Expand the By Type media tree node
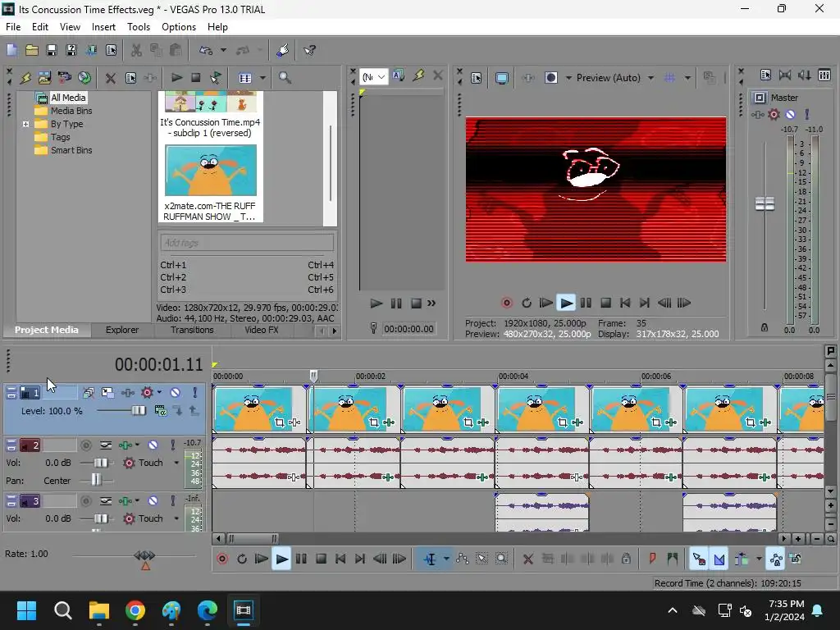Image resolution: width=840 pixels, height=630 pixels. pyautogui.click(x=25, y=124)
